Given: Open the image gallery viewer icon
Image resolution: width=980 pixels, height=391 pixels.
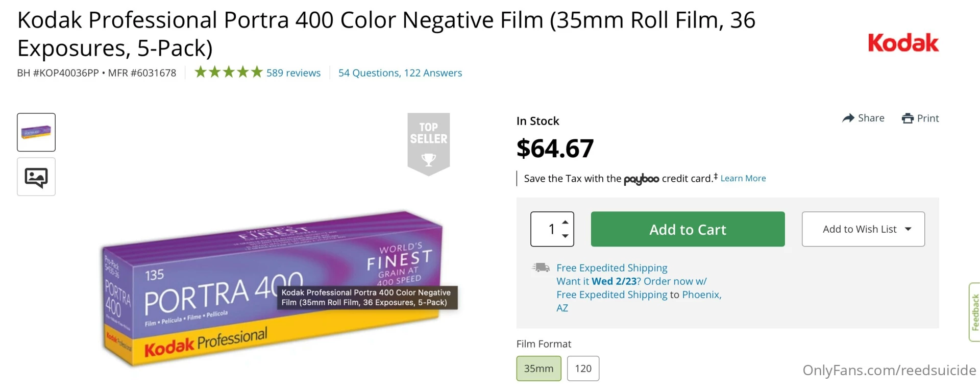Looking at the screenshot, I should (36, 176).
